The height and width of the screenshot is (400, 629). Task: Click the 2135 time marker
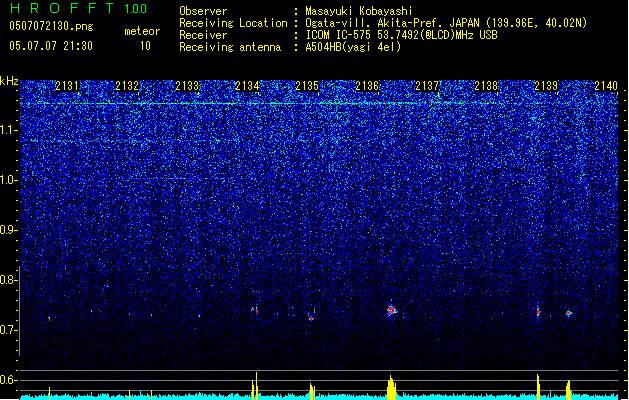[307, 86]
